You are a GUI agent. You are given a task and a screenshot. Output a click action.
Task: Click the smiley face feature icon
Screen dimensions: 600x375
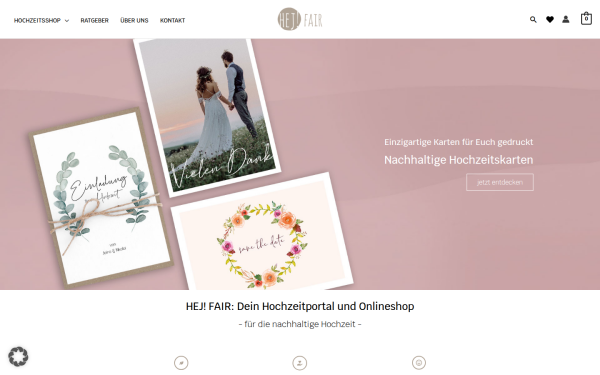[x=419, y=363]
